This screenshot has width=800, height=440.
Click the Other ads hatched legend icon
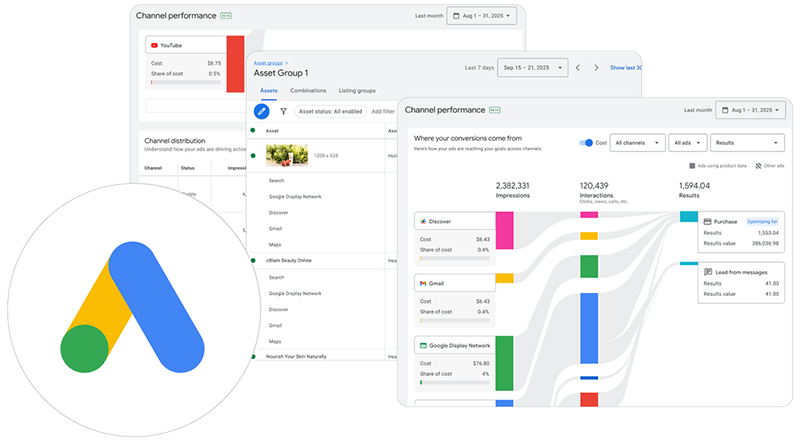pyautogui.click(x=758, y=166)
